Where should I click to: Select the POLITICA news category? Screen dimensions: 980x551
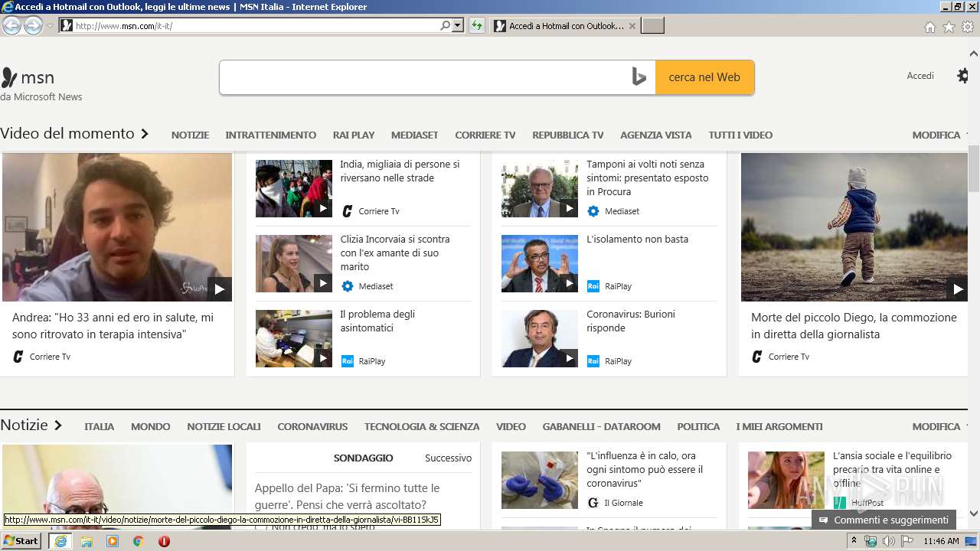point(698,427)
